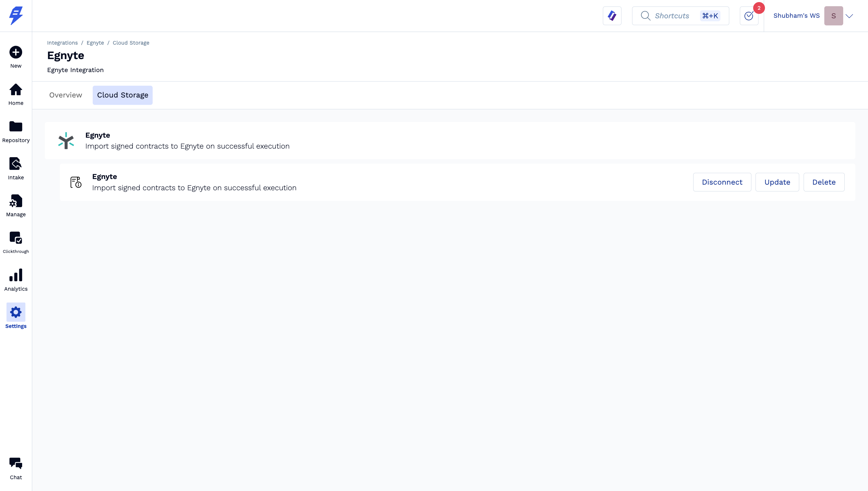
Task: Switch to the Overview tab
Action: (66, 95)
